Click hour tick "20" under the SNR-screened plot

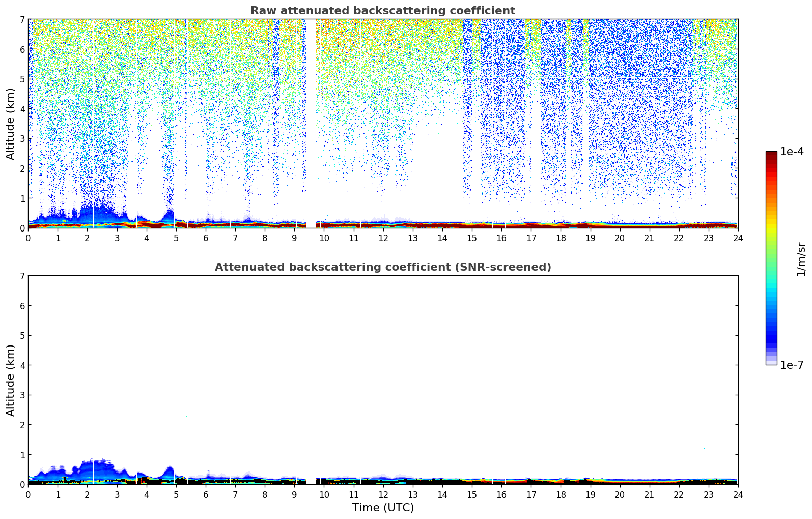click(620, 494)
